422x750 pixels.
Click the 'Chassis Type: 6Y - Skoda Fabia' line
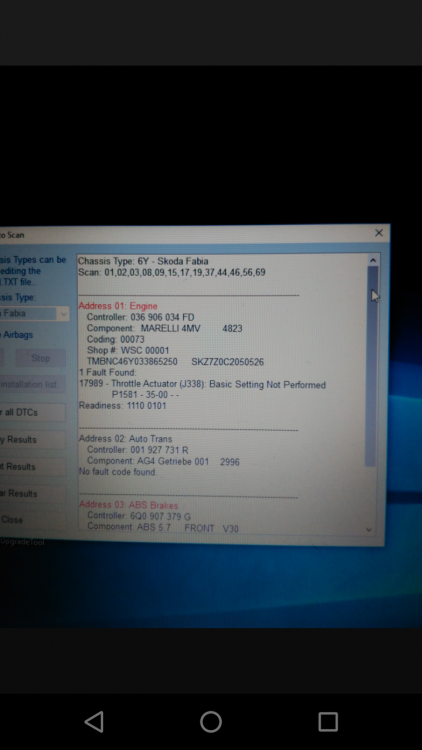pyautogui.click(x=143, y=261)
